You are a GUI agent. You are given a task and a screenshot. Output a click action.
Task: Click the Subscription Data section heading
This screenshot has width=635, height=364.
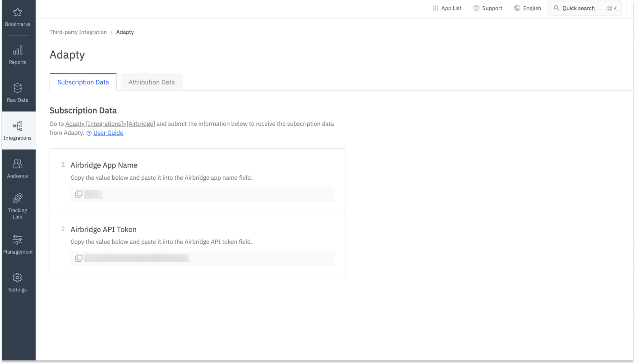[83, 110]
